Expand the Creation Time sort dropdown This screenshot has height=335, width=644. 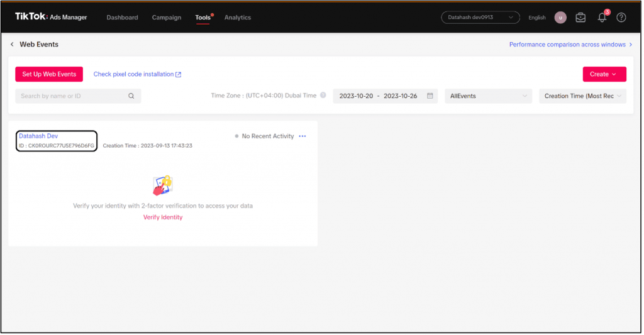(583, 96)
